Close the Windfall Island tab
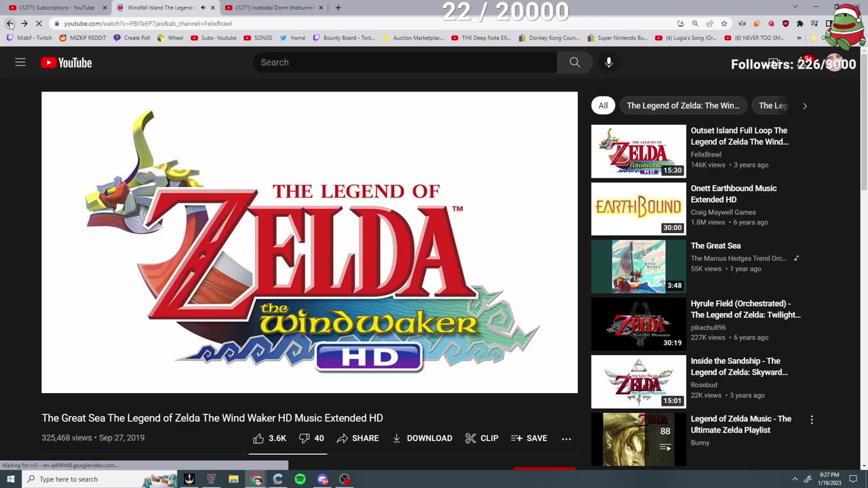This screenshot has width=868, height=488. tap(213, 8)
